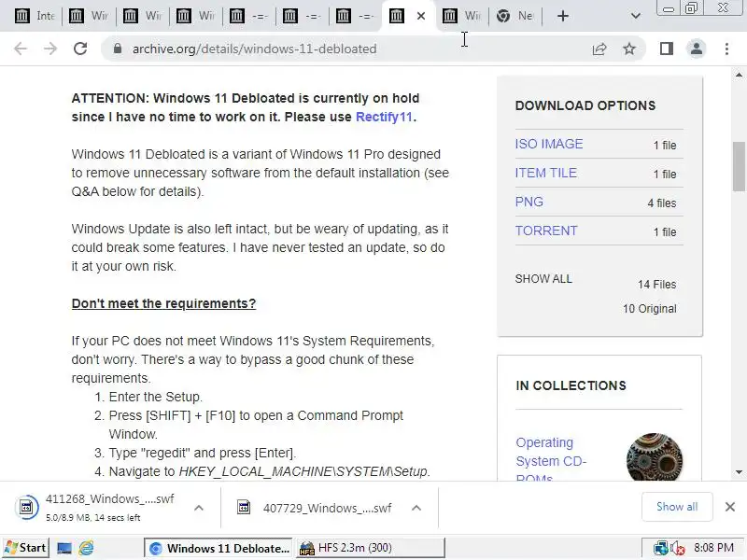
Task: Click the gears collection thumbnail
Action: coord(655,456)
